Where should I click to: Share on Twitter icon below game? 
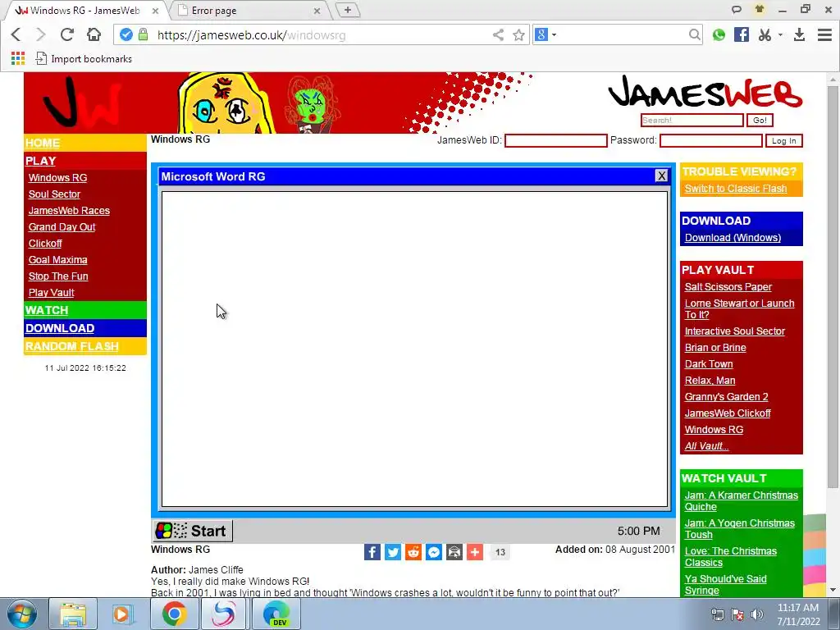pyautogui.click(x=393, y=552)
